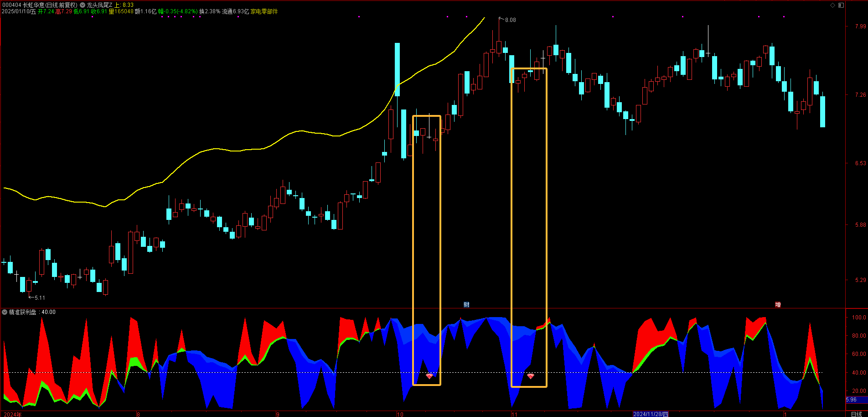Click the 财 financial marker on the chart

[466, 304]
